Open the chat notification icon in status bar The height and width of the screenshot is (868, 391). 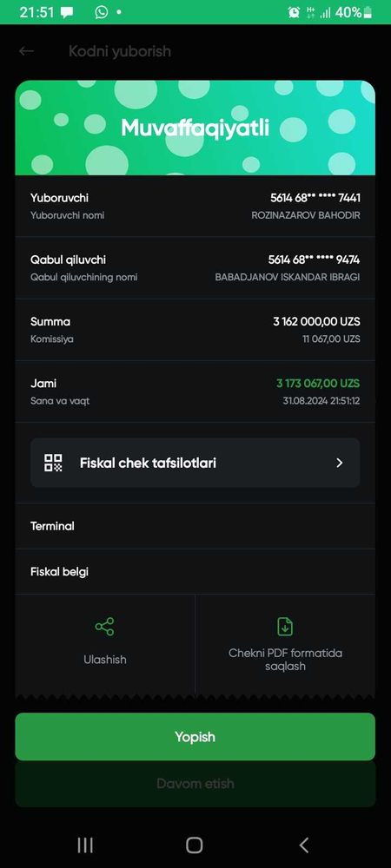66,12
